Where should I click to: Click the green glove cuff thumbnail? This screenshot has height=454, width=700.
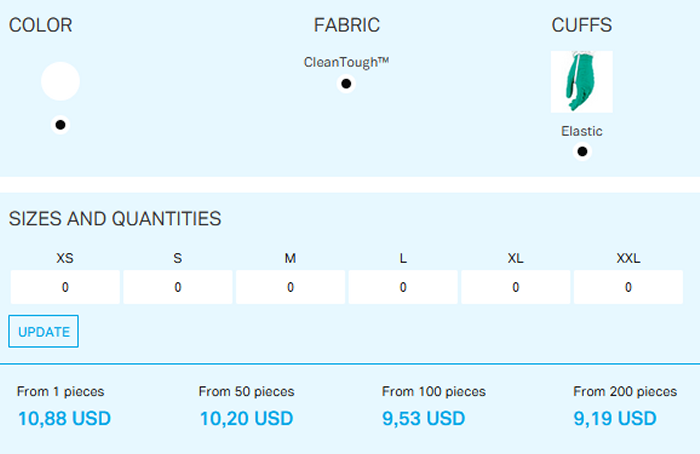[581, 82]
